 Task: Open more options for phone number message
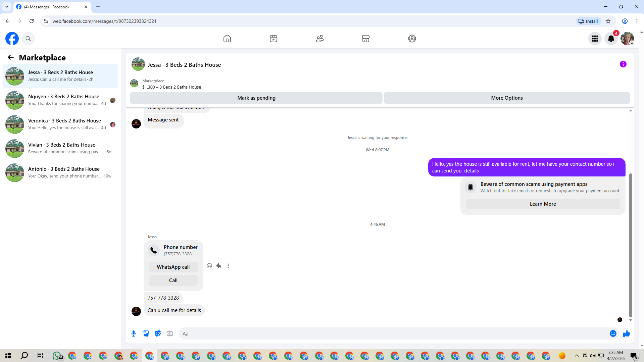(x=228, y=266)
